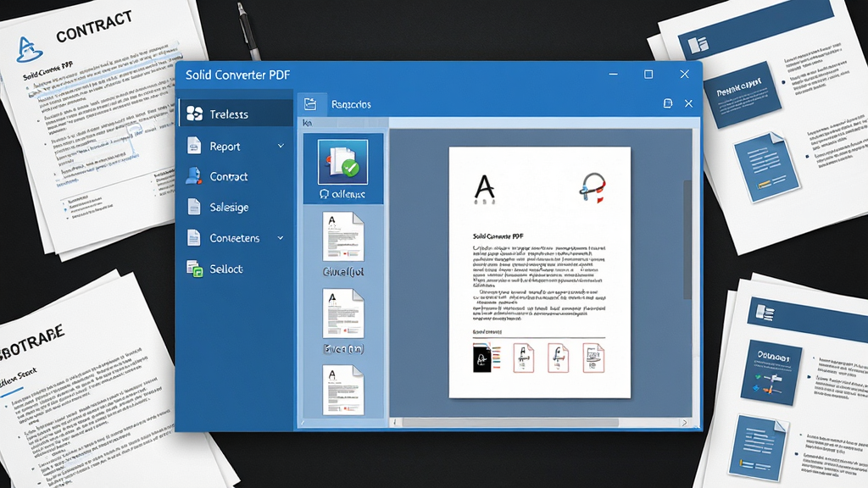Click the vertical scrollbar of the preview
The width and height of the screenshot is (868, 488).
[687, 240]
